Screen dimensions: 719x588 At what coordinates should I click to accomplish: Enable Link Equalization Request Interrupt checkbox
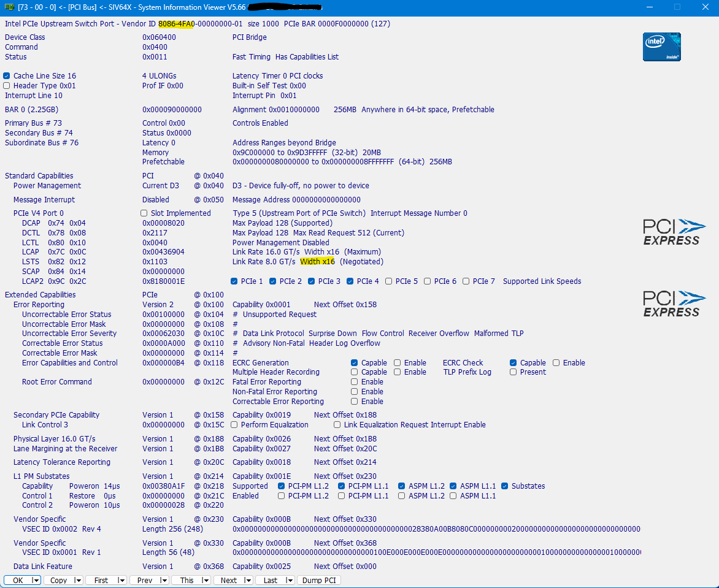pos(337,425)
